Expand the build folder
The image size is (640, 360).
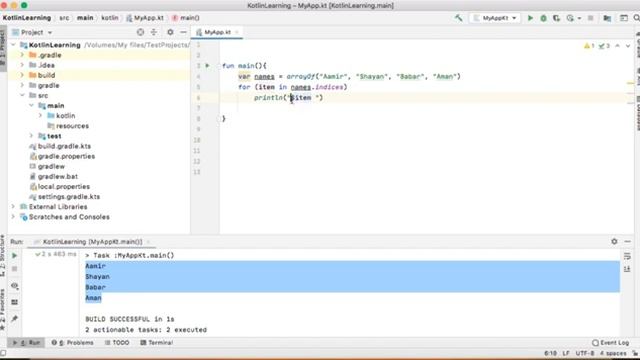pyautogui.click(x=22, y=75)
